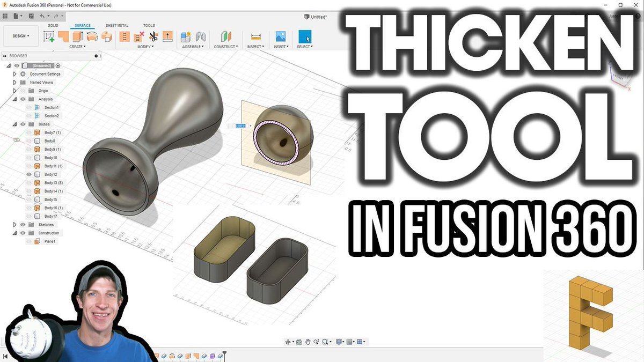Toggle visibility of the Bodies folder
Screen dimensions: 644x362
click(23, 123)
